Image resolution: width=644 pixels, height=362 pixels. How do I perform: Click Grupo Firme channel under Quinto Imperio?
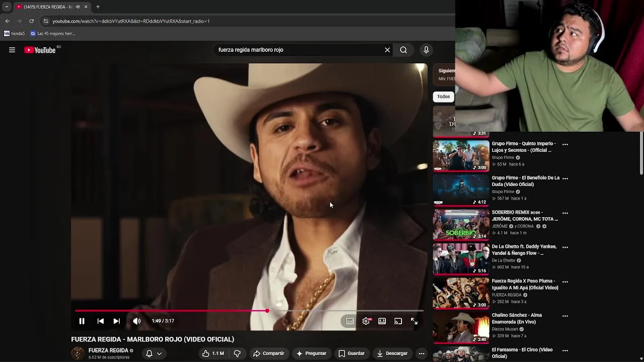[503, 157]
